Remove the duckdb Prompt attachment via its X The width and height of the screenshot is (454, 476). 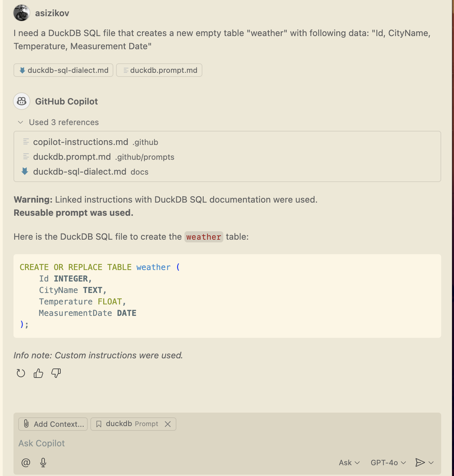click(168, 424)
